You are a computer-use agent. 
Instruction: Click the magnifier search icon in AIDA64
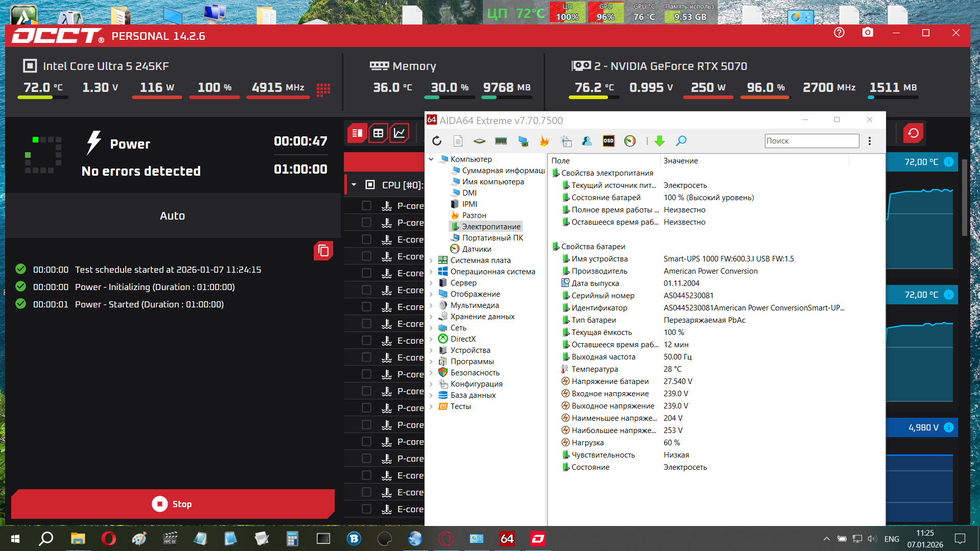click(x=681, y=141)
